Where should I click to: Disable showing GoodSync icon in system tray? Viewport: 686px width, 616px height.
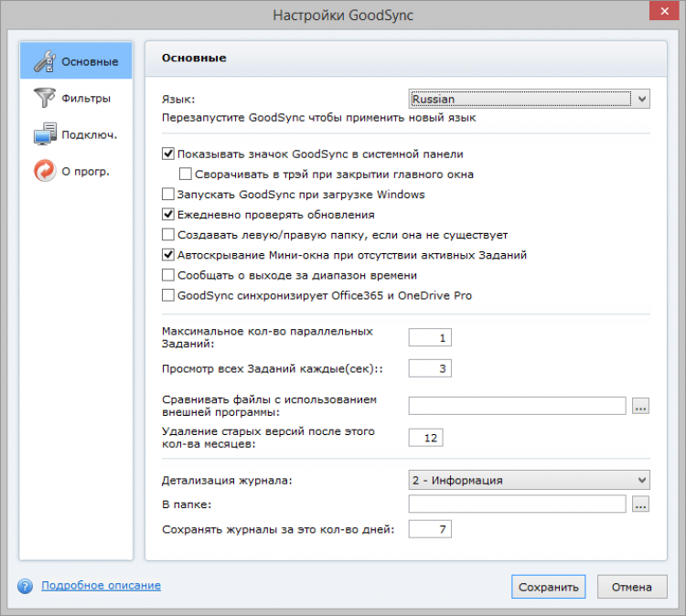coord(167,154)
